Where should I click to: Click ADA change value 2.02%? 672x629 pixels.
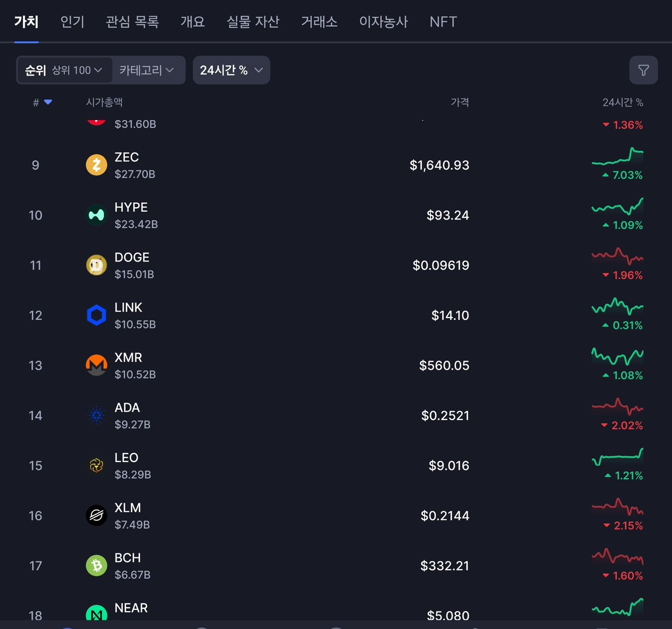(627, 426)
